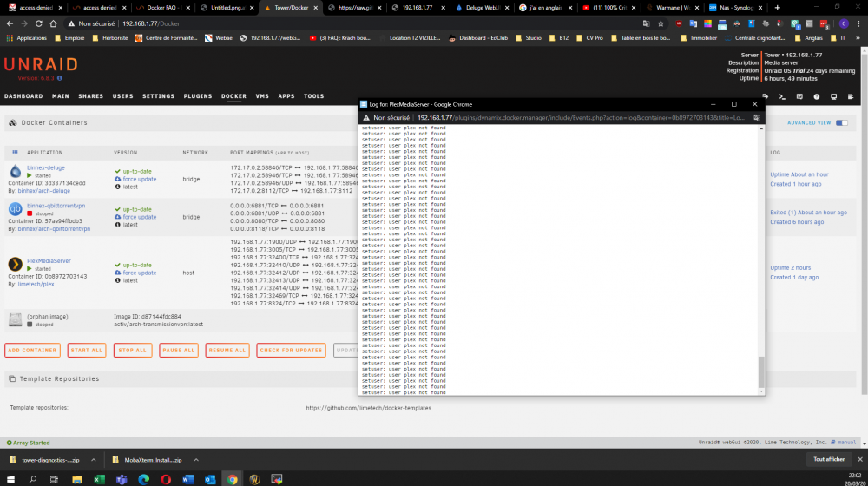Click the Unraid help question icon
The width and height of the screenshot is (868, 486).
coord(817,96)
